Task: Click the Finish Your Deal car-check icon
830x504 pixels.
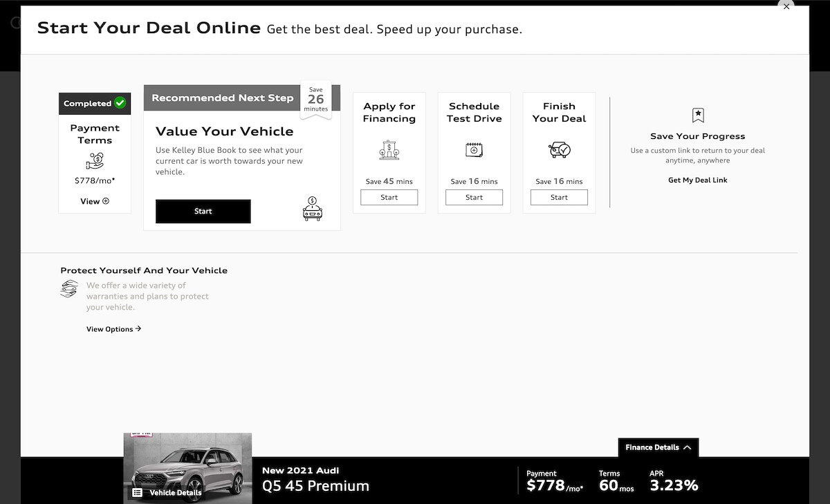Action: (559, 149)
